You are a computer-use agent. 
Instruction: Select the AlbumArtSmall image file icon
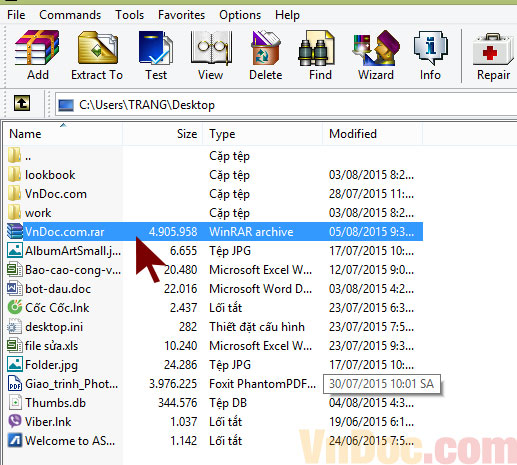click(15, 250)
